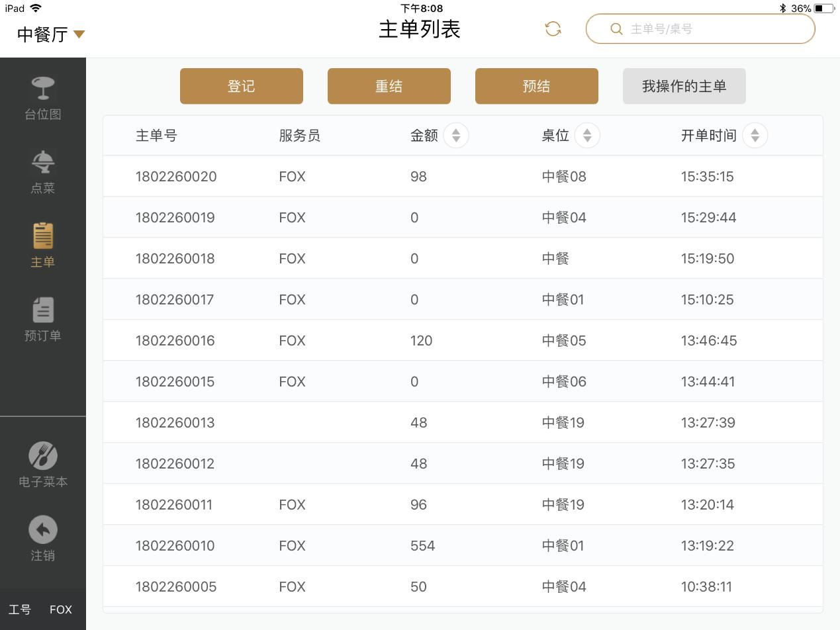Viewport: 840px width, 630px height.
Task: Sort by 金额 amount
Action: pos(456,136)
